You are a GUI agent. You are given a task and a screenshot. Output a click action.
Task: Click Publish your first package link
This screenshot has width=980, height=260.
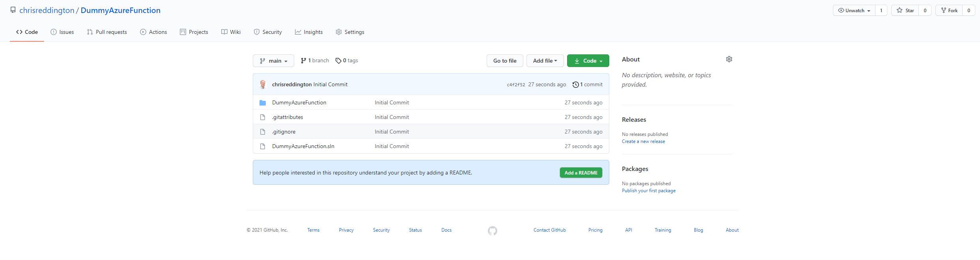pyautogui.click(x=649, y=191)
